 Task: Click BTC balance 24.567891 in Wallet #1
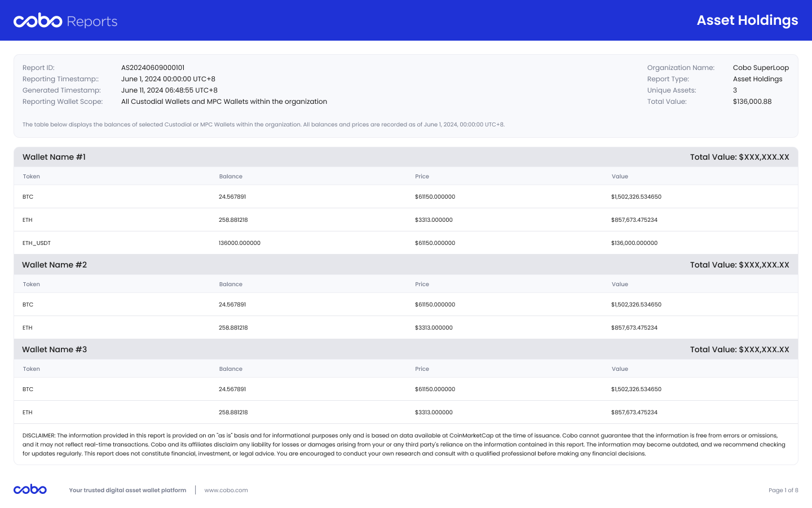(x=232, y=196)
